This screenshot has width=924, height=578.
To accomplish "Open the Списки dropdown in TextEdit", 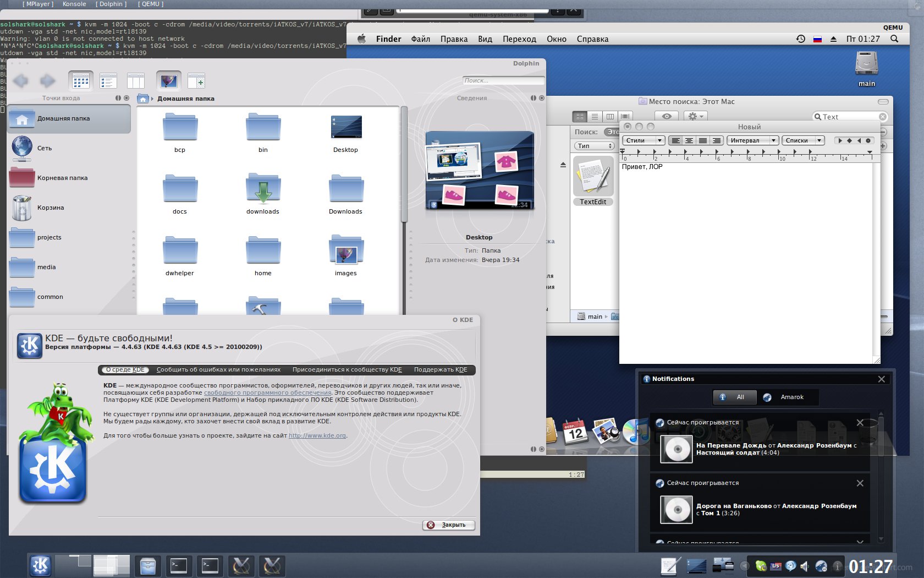I will pyautogui.click(x=804, y=140).
